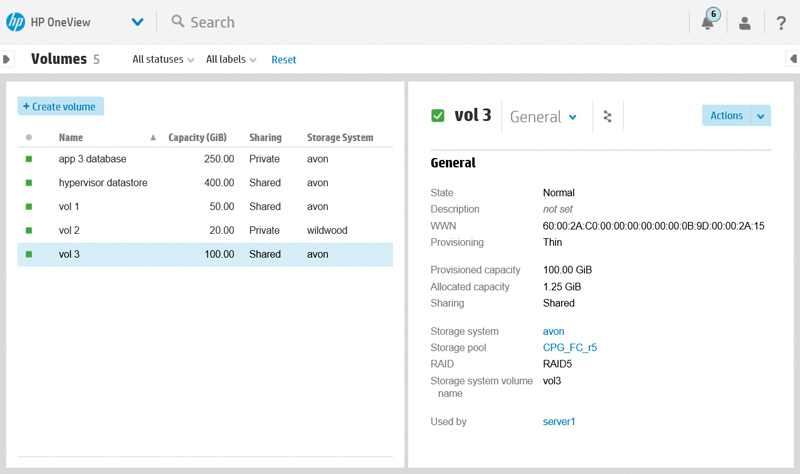Open the notifications bell icon
The image size is (800, 474).
(x=708, y=22)
